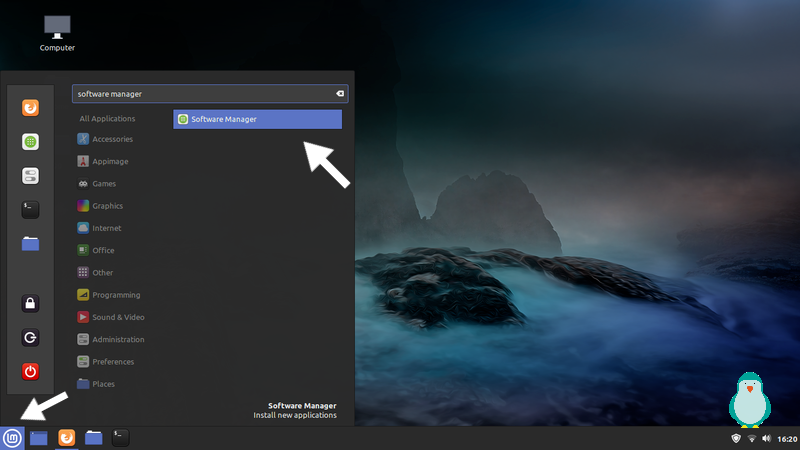The image size is (800, 450).
Task: Select the Graphics category
Action: 100,206
